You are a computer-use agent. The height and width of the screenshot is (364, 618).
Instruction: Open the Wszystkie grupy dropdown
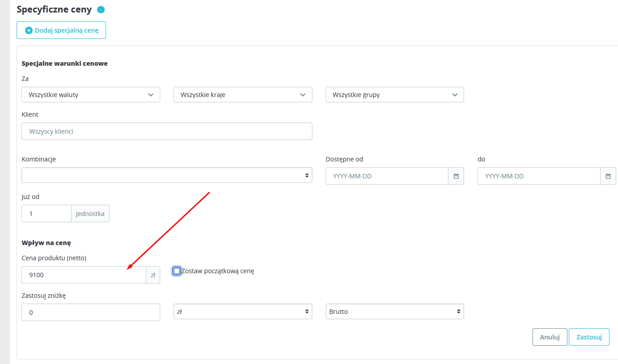tap(395, 95)
